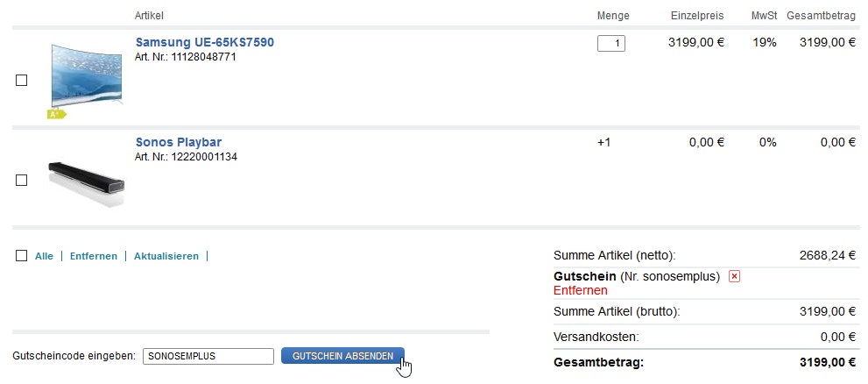
Task: Click the blue Entfernen link beside Alle
Action: [94, 256]
